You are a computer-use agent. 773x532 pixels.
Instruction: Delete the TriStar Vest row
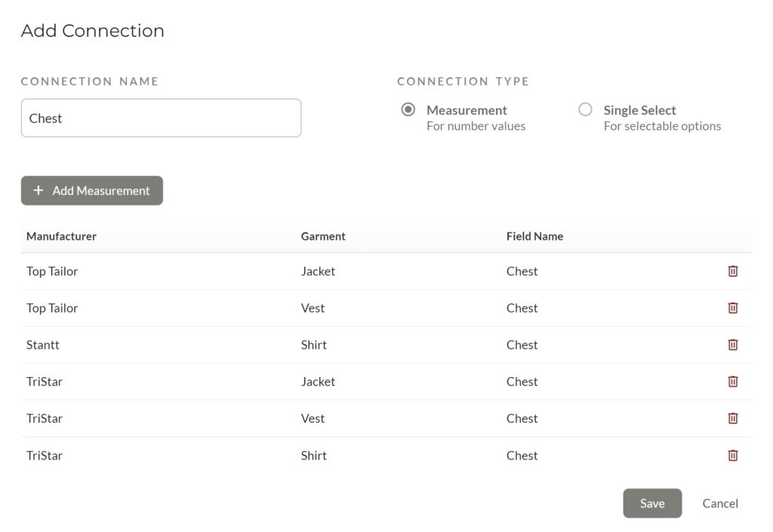pyautogui.click(x=732, y=418)
